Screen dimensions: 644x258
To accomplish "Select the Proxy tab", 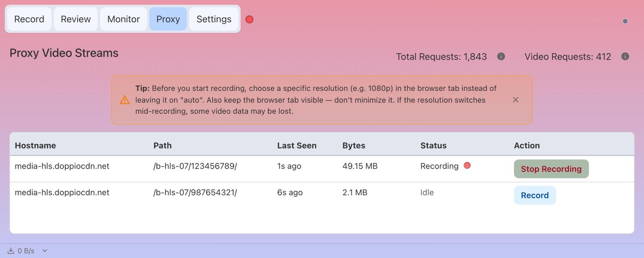I will (168, 19).
